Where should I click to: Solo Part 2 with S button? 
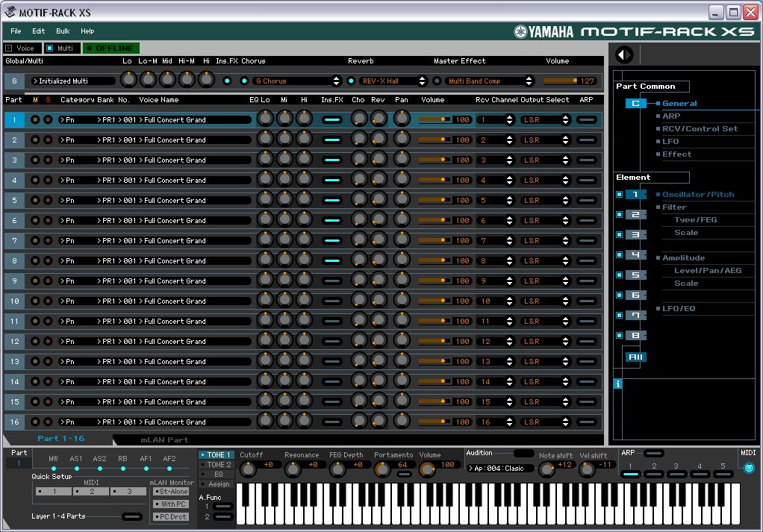(48, 140)
